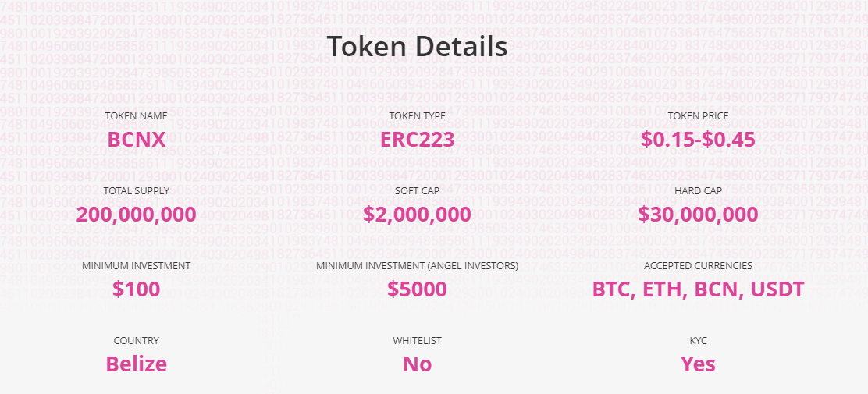Click the TOTAL SUPPLY label
The image size is (868, 394).
pos(136,191)
